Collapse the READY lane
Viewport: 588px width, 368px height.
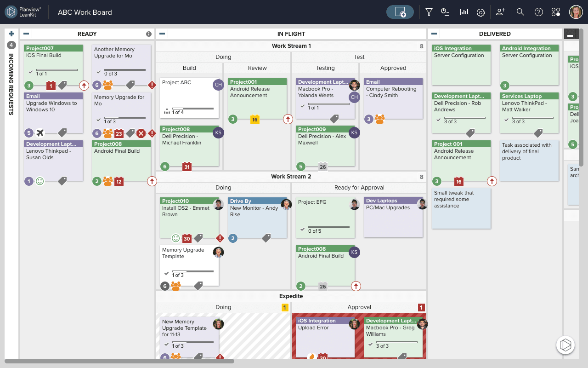pos(26,34)
